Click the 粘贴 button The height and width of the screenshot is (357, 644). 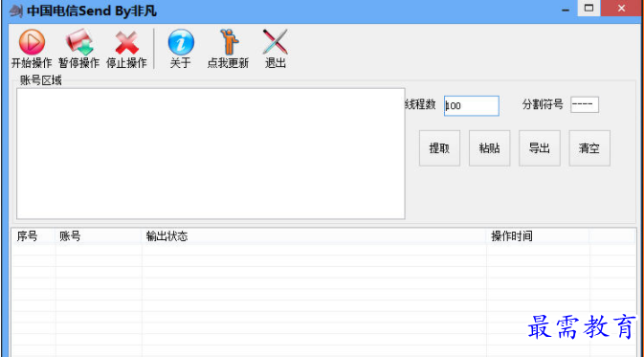click(490, 148)
